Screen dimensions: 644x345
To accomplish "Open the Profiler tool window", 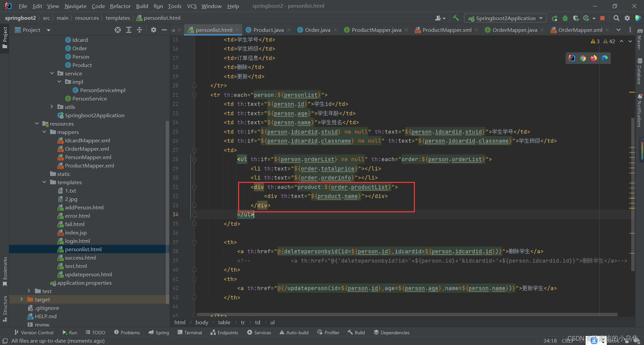I will click(328, 333).
